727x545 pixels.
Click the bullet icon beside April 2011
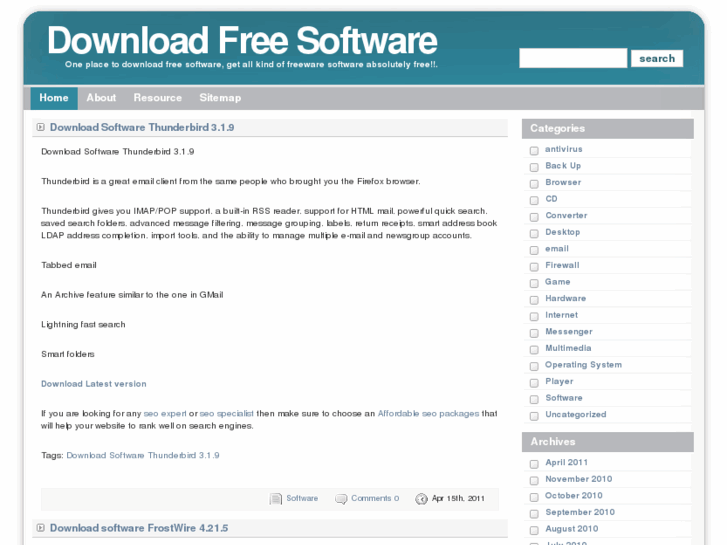click(534, 464)
